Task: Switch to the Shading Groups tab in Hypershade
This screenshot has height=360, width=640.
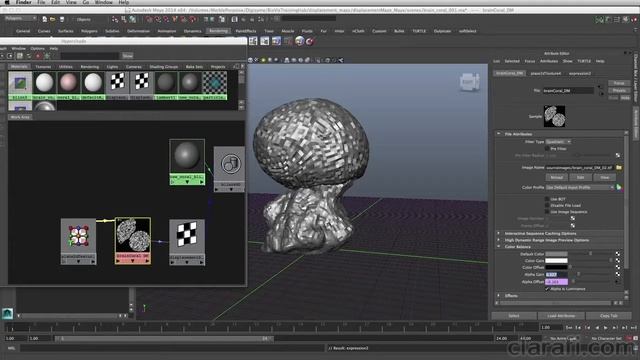Action: tap(164, 67)
